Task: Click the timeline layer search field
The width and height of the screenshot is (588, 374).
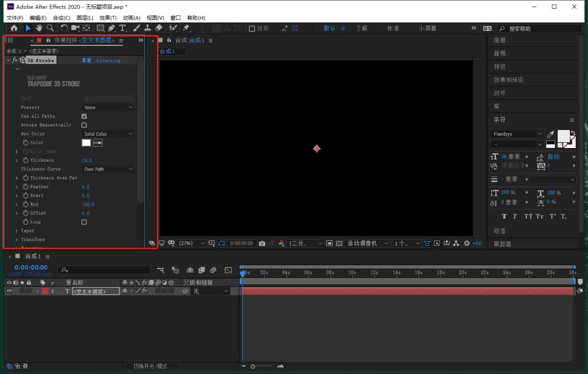Action: click(x=104, y=270)
